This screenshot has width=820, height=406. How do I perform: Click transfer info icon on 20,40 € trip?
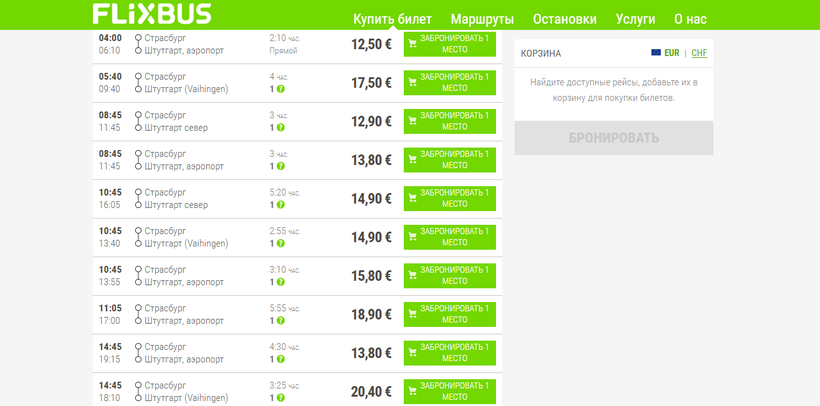(x=281, y=398)
